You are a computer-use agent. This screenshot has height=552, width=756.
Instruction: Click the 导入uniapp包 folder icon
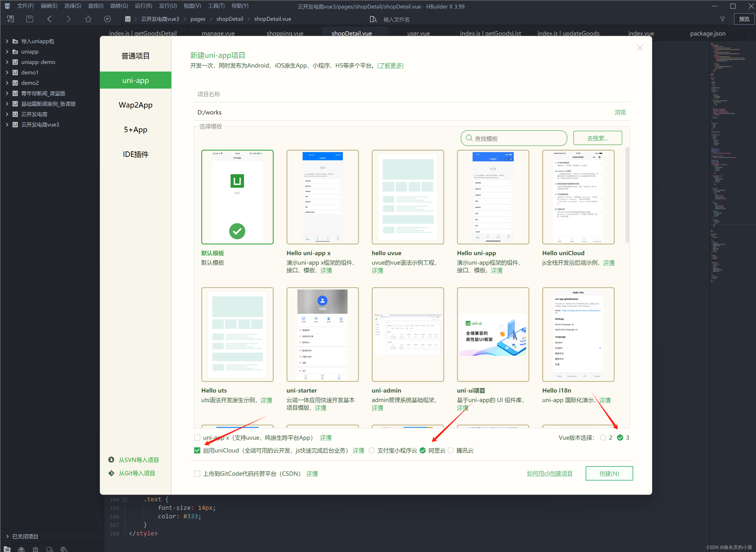(x=15, y=41)
